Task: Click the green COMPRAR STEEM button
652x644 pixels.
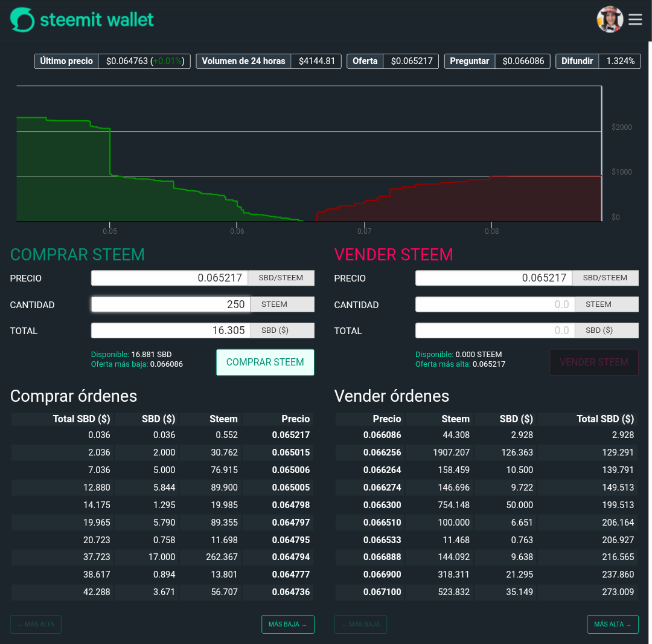Action: point(265,362)
